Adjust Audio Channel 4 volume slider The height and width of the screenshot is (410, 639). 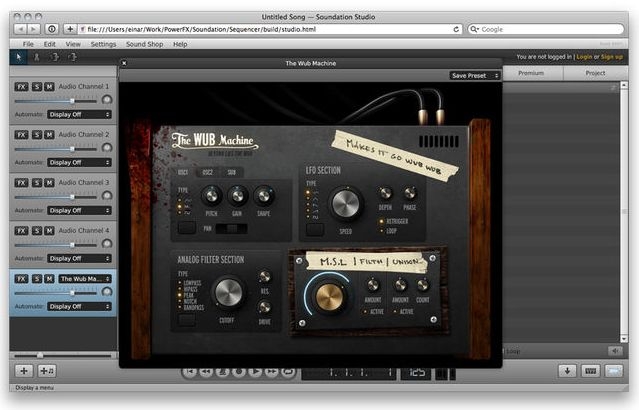pos(56,245)
